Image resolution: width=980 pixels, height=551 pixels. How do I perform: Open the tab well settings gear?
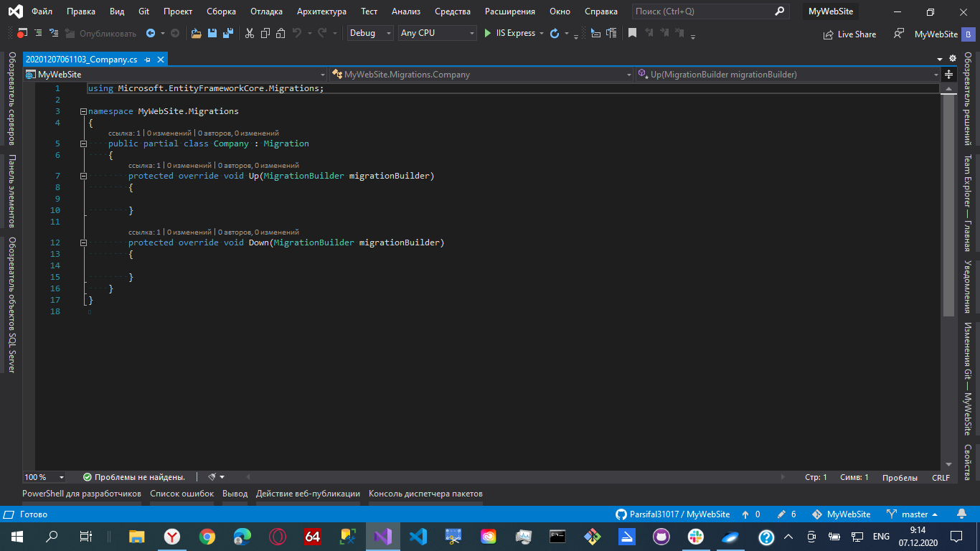coord(953,59)
